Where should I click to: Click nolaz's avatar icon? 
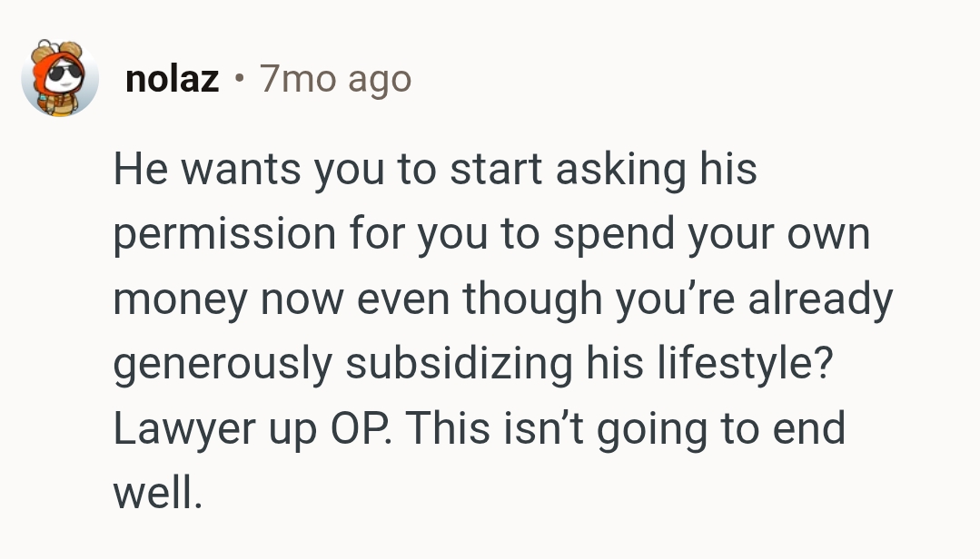click(60, 80)
